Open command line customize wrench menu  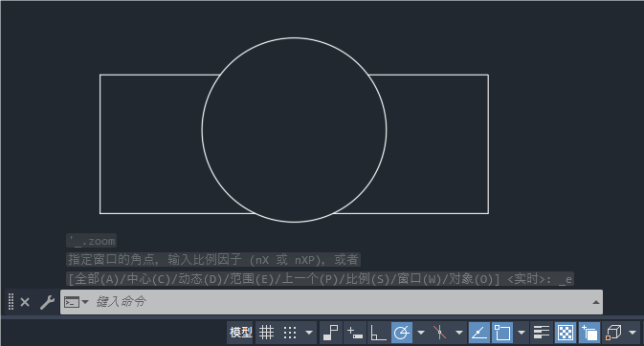[47, 302]
